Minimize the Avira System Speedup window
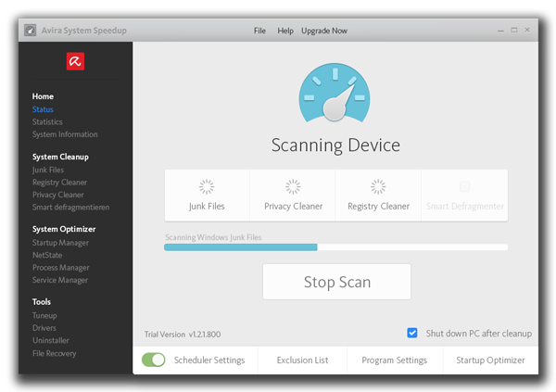The height and width of the screenshot is (392, 556). point(500,31)
